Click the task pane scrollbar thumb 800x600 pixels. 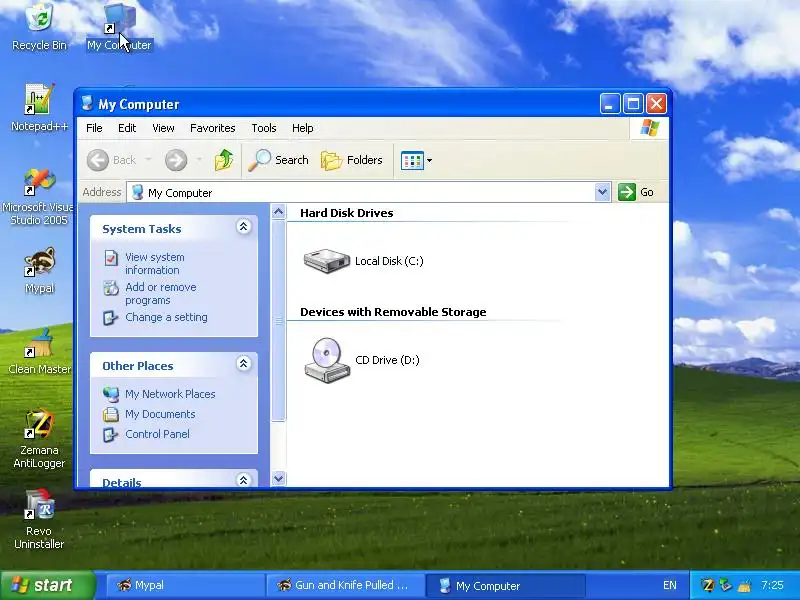point(278,320)
